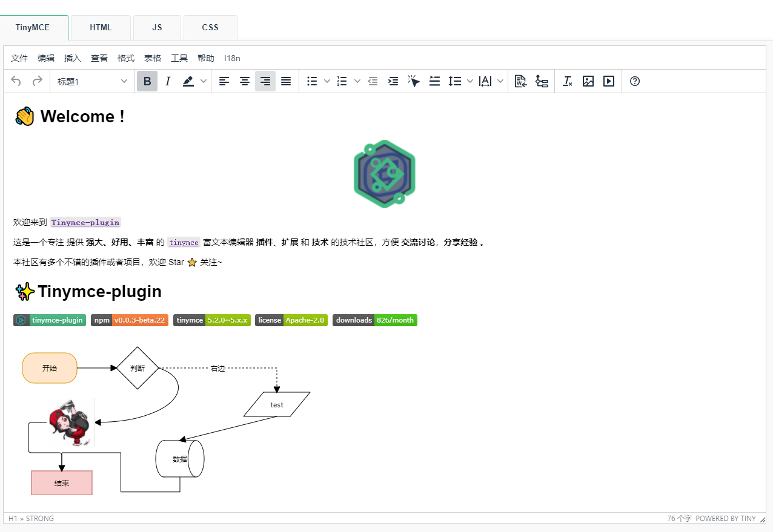Viewport: 773px width, 532px height.
Task: Open numbered list style dropdown
Action: pyautogui.click(x=357, y=81)
